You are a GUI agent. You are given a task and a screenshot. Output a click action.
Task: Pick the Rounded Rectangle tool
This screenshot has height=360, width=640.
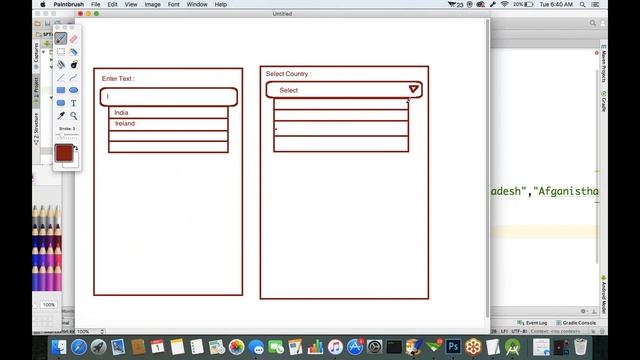coord(60,103)
